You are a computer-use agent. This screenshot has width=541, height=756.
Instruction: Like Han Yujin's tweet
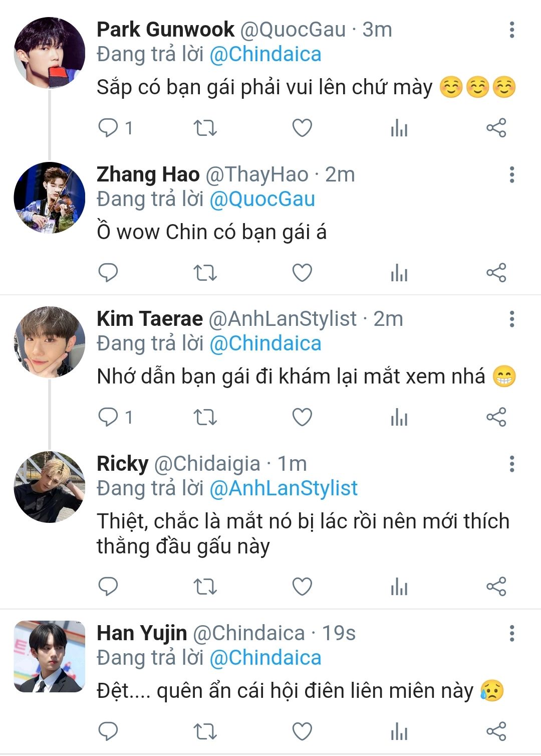coord(302,731)
